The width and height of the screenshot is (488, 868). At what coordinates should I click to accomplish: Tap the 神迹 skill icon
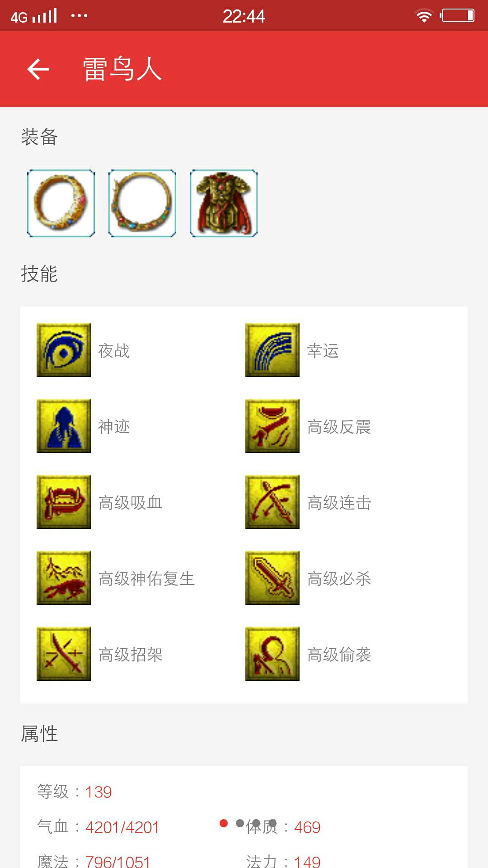(64, 426)
